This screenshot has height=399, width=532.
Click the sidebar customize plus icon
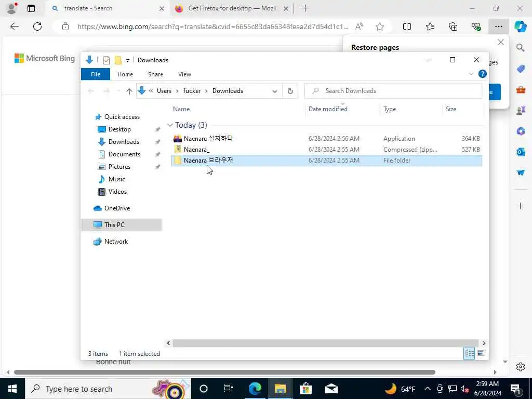(x=521, y=206)
